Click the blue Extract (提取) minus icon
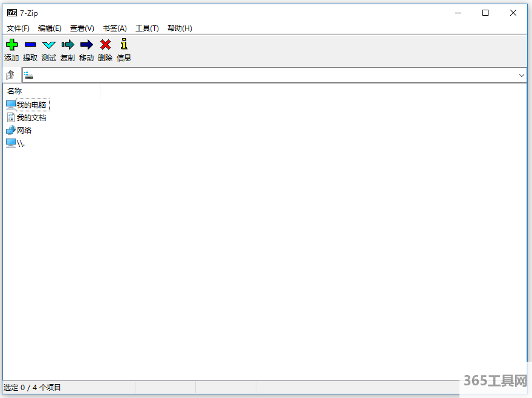 pos(30,45)
